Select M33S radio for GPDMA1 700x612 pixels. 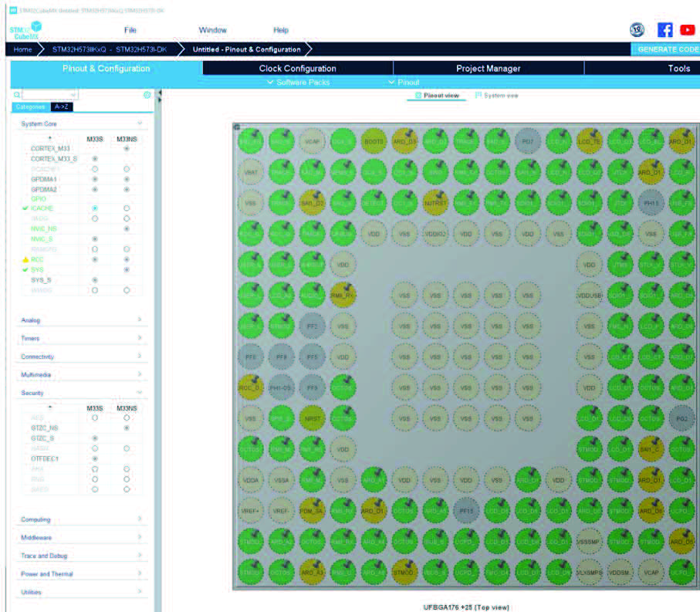click(x=95, y=180)
